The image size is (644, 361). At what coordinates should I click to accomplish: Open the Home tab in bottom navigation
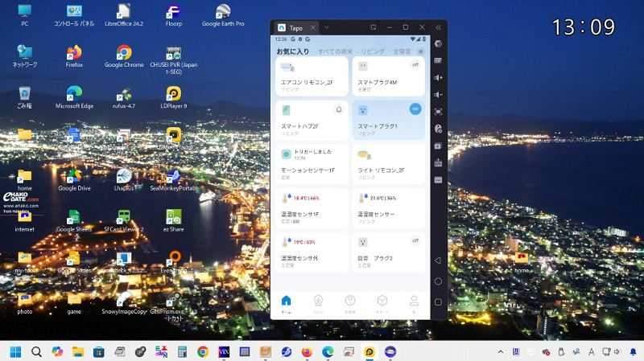(x=287, y=303)
